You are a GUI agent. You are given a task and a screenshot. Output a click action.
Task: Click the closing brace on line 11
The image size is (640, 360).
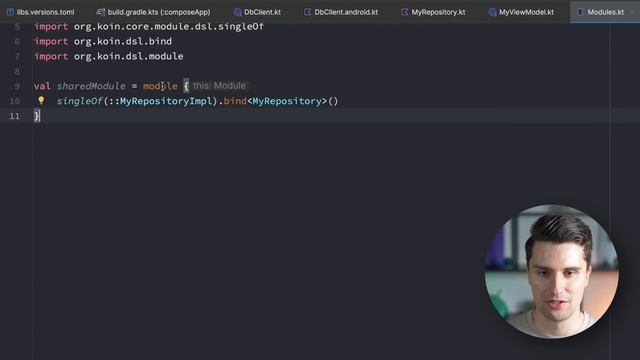(x=37, y=116)
